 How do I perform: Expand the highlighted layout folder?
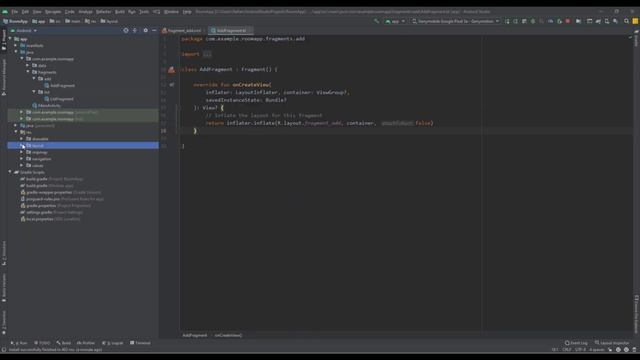tap(22, 145)
